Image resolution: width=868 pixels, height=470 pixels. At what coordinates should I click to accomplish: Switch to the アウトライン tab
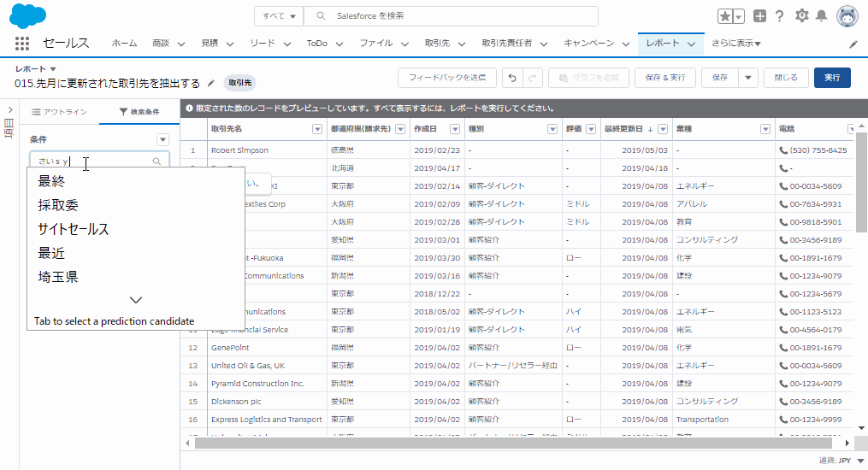coord(59,112)
